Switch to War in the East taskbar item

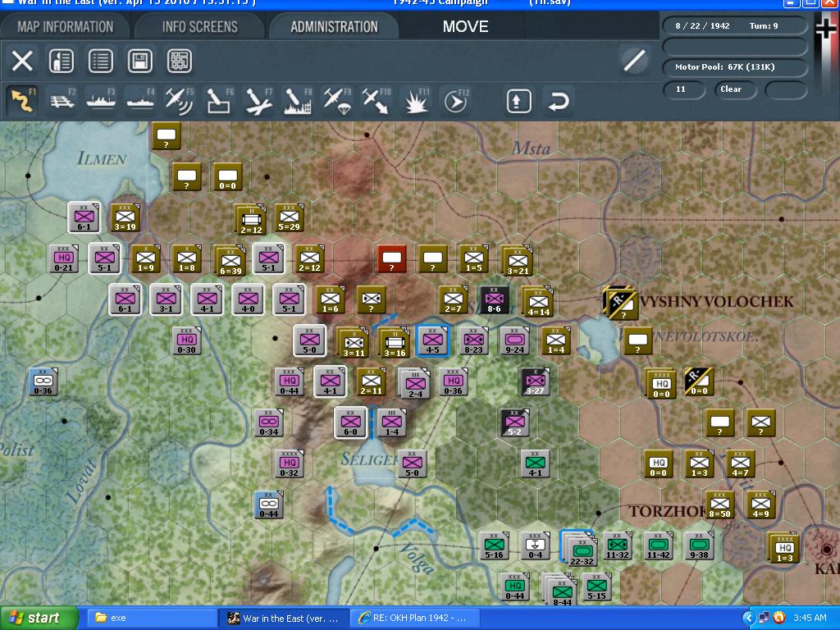(x=283, y=618)
